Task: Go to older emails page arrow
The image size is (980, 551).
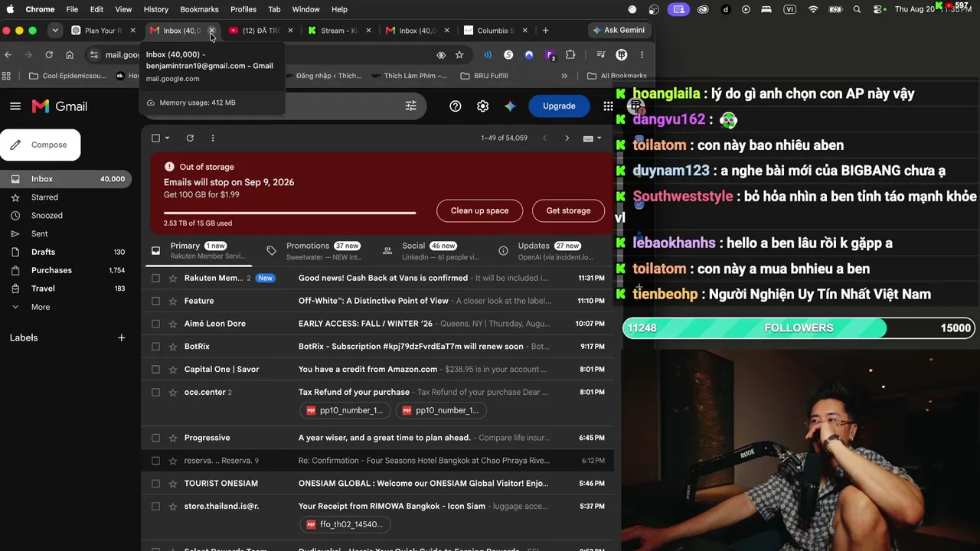Action: 567,138
